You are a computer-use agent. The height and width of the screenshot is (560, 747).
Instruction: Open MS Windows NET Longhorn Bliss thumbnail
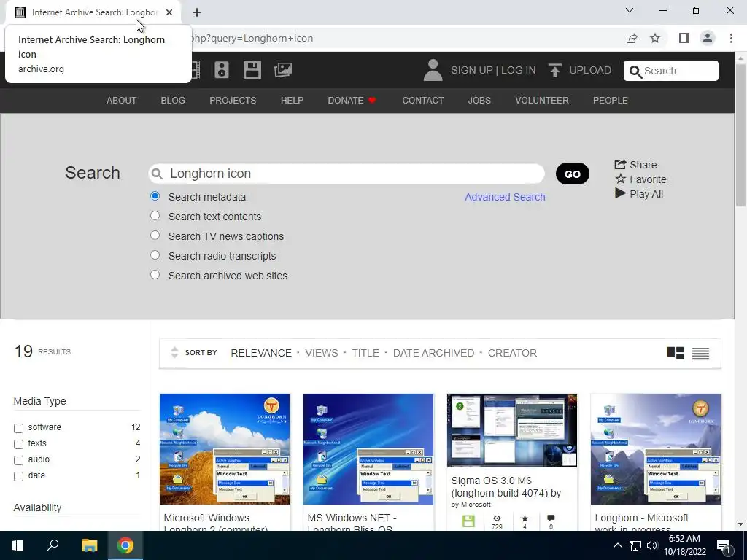(x=368, y=448)
